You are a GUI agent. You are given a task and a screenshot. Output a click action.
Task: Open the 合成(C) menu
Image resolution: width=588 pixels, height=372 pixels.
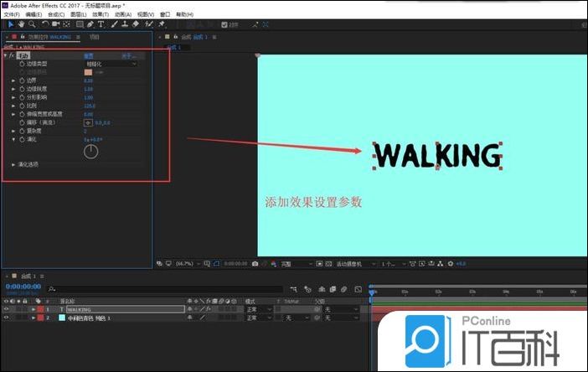point(56,14)
